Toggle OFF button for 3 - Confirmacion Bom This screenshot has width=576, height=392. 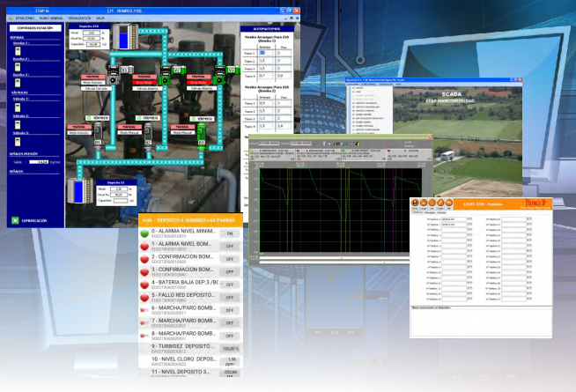click(230, 272)
